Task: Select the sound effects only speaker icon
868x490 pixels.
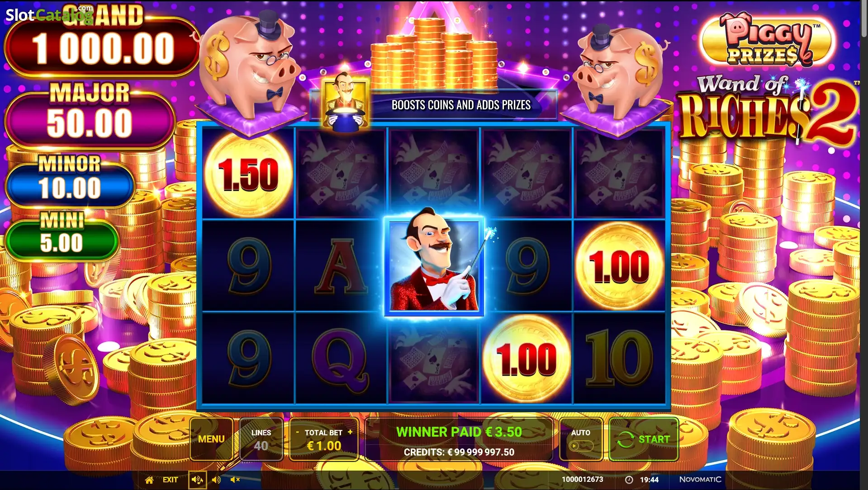Action: click(x=216, y=480)
